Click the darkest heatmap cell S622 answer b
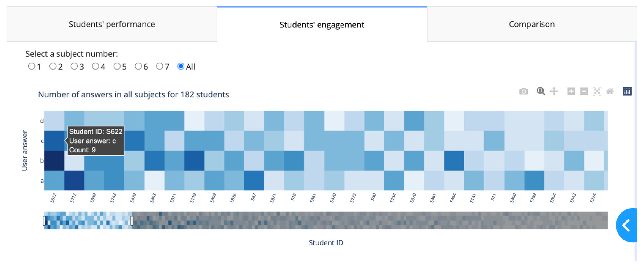The height and width of the screenshot is (271, 644). tap(54, 161)
